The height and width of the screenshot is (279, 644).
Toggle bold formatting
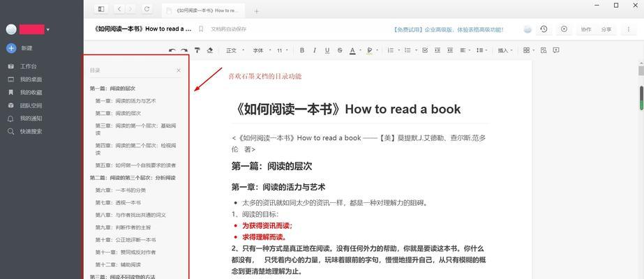tap(302, 50)
